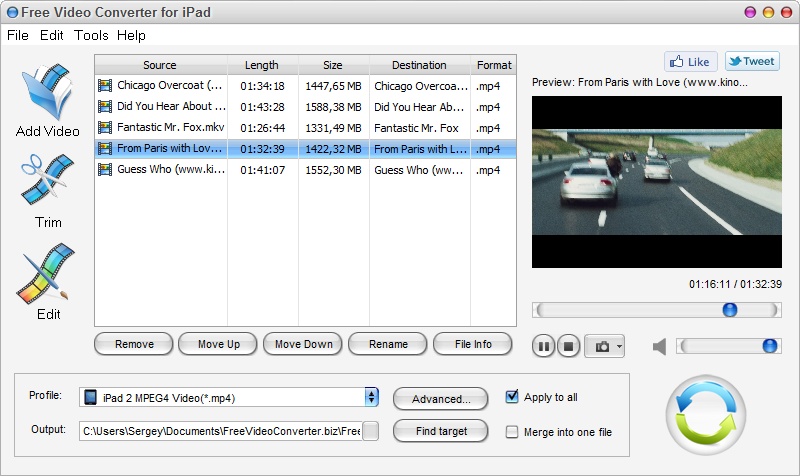Click the iPad device icon in Profile box
Screen dimensions: 800x476
coord(90,397)
